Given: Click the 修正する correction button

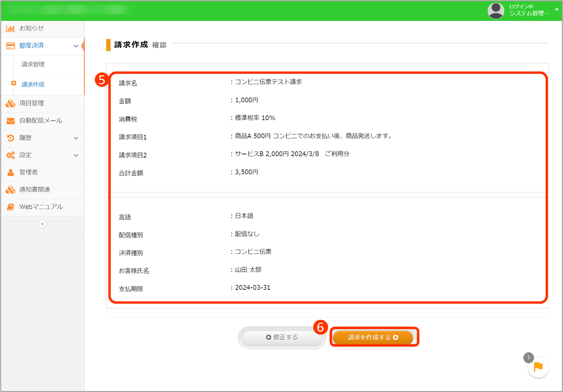Looking at the screenshot, I should coord(282,337).
